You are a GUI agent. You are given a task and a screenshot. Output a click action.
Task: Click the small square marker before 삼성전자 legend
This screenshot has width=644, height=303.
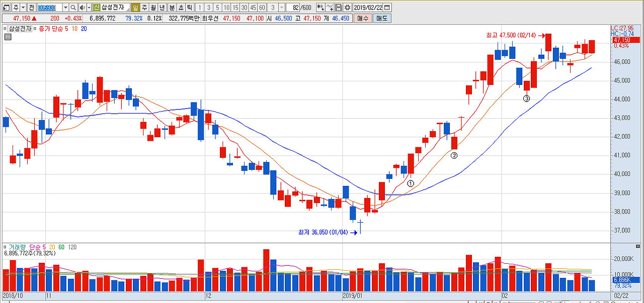click(5, 29)
